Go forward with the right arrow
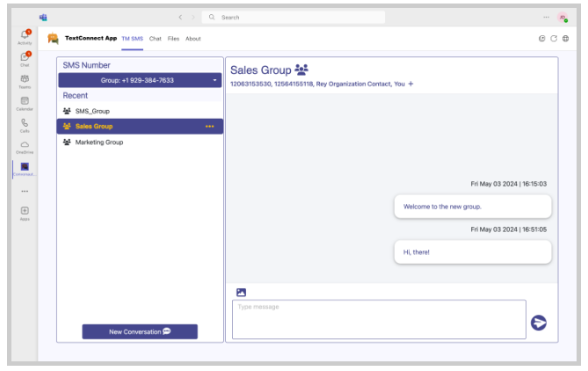The height and width of the screenshot is (371, 588). (193, 18)
